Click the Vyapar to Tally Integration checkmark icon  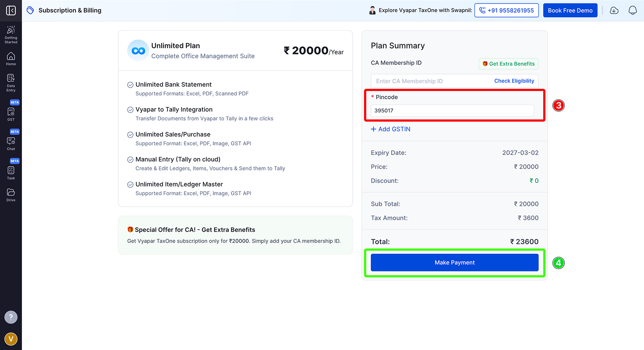coord(130,110)
